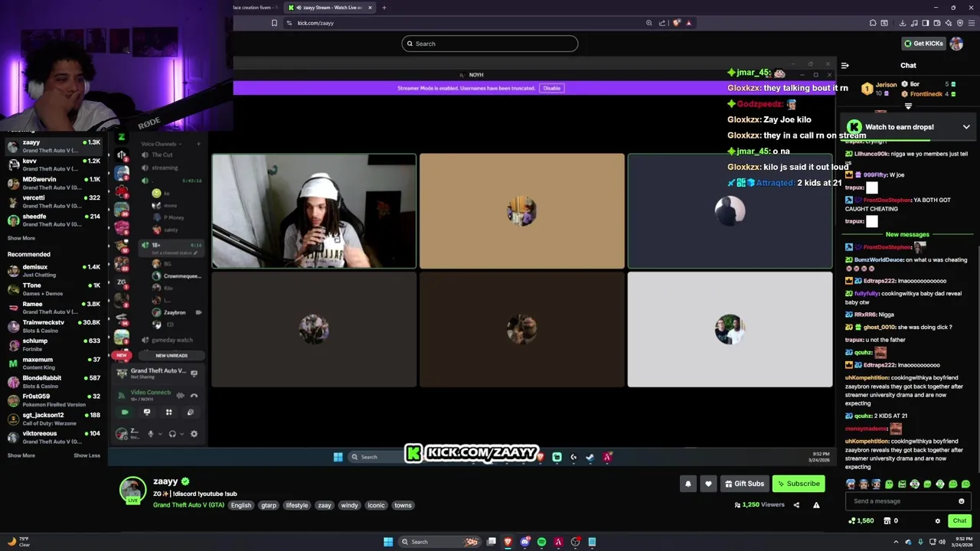This screenshot has height=551, width=980.
Task: Open Spotify from the Windows taskbar
Action: [541, 542]
